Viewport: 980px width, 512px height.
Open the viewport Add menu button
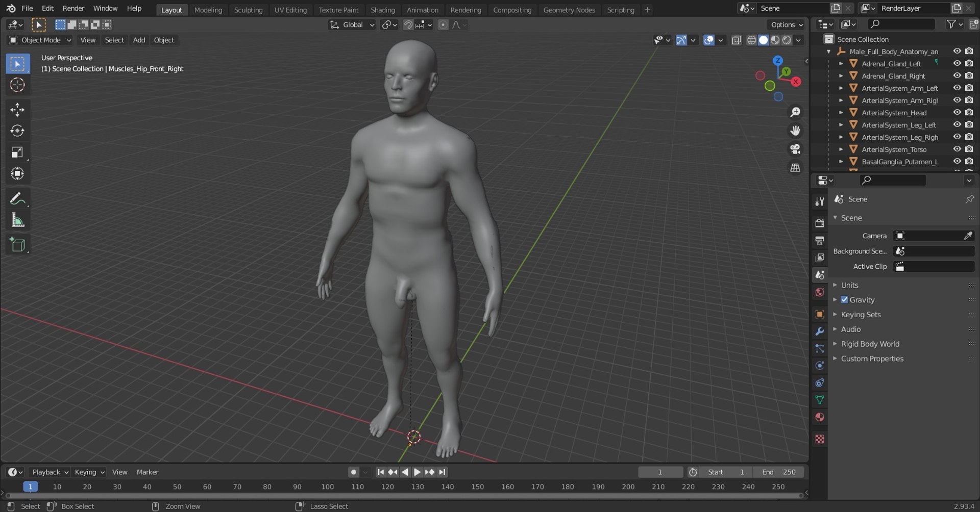(139, 40)
